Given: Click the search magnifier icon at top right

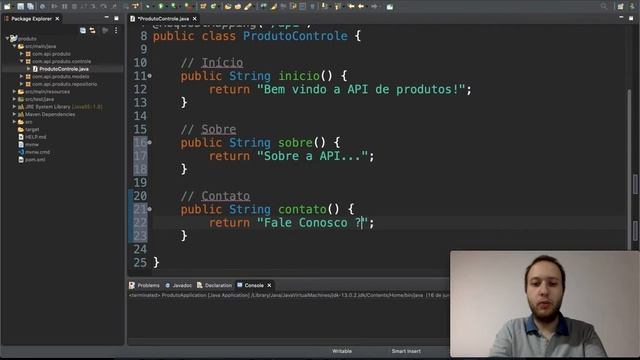Looking at the screenshot, I should pos(604,7).
